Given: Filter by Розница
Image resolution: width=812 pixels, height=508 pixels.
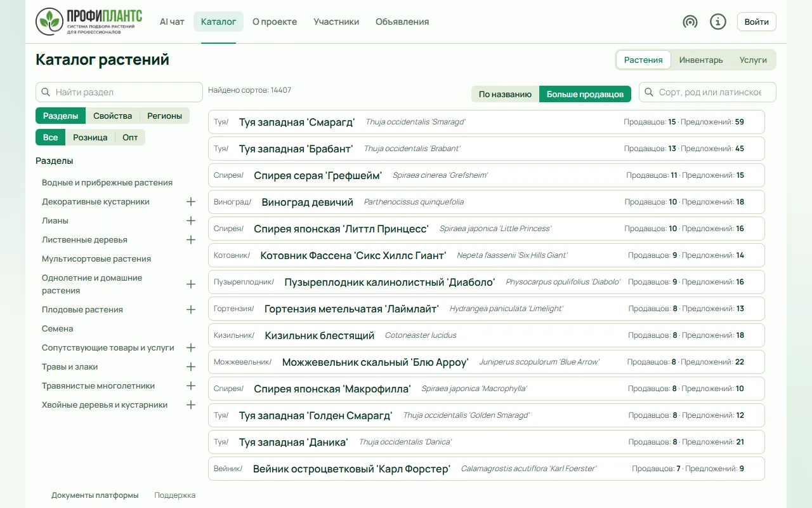Looking at the screenshot, I should click(90, 137).
